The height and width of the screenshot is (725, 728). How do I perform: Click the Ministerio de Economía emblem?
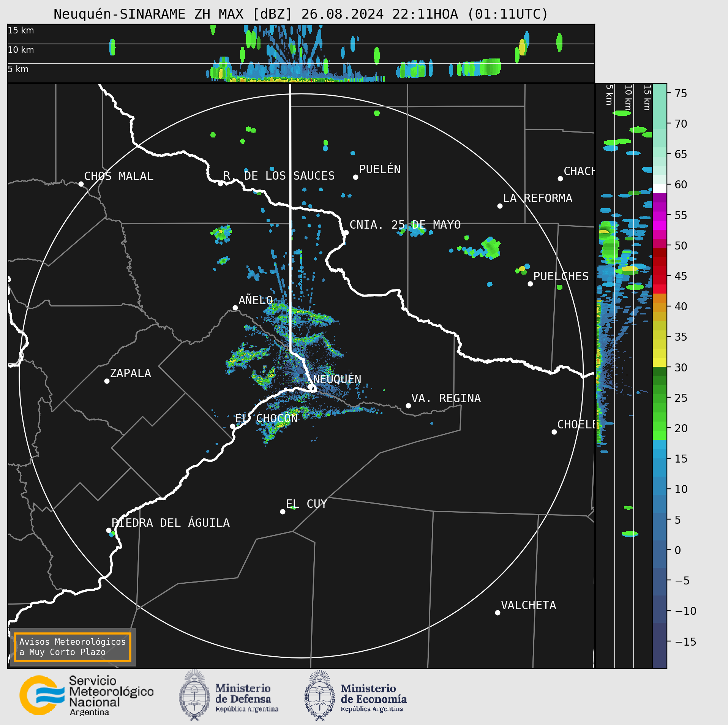(x=320, y=695)
